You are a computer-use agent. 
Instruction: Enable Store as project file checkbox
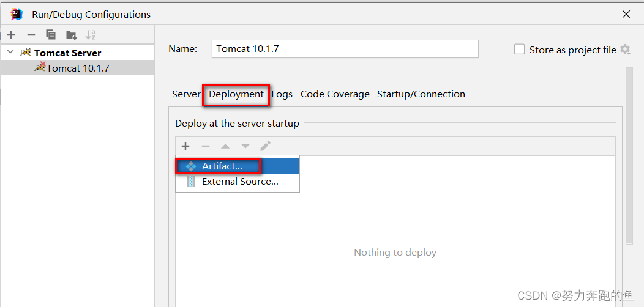(520, 50)
